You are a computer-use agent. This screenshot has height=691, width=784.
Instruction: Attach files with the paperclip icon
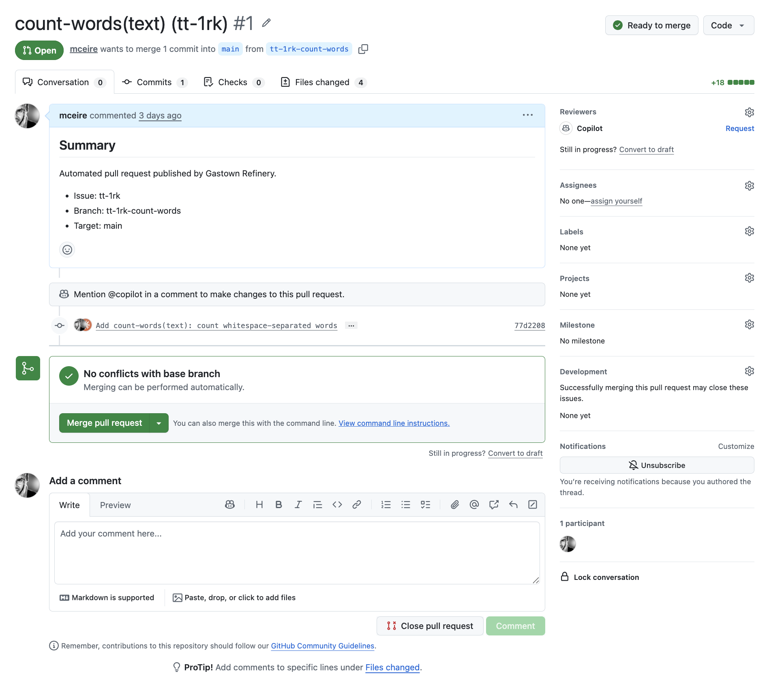(x=455, y=504)
